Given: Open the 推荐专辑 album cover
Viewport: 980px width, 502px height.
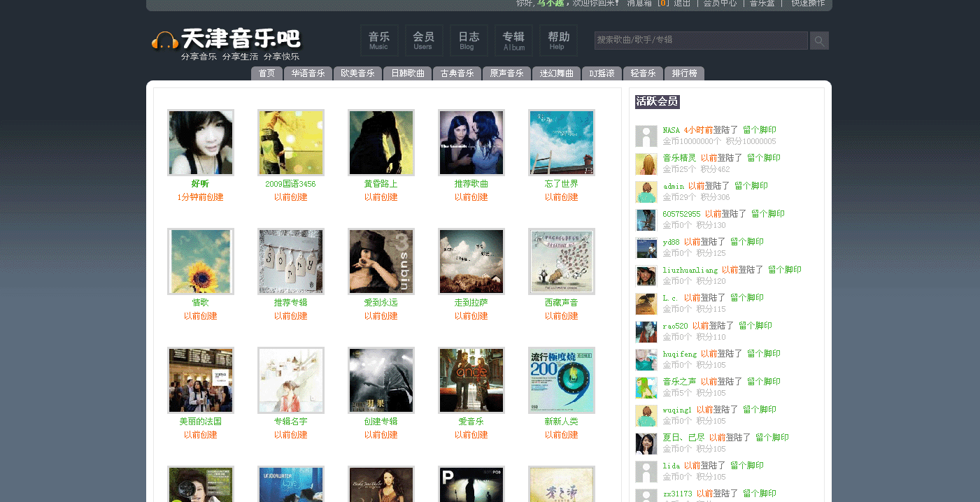Looking at the screenshot, I should pos(291,261).
